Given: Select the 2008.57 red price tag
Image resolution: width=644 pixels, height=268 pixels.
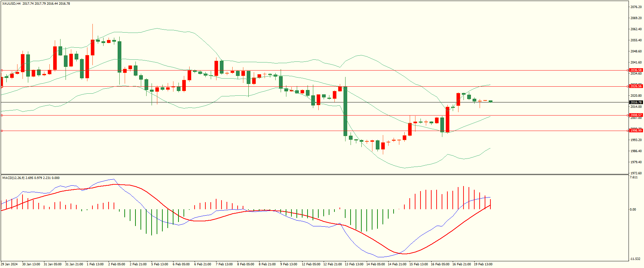Looking at the screenshot, I should 636,115.
